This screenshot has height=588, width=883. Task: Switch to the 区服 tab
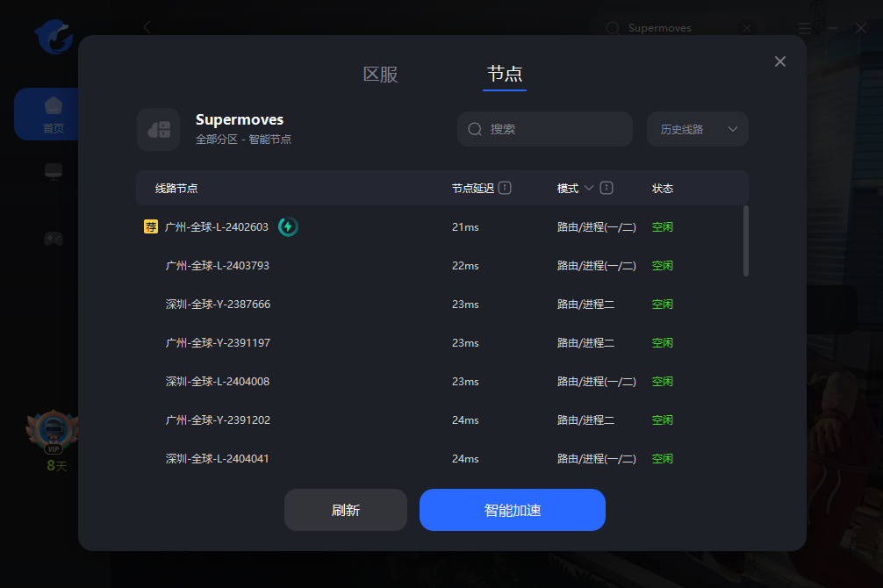pyautogui.click(x=381, y=75)
